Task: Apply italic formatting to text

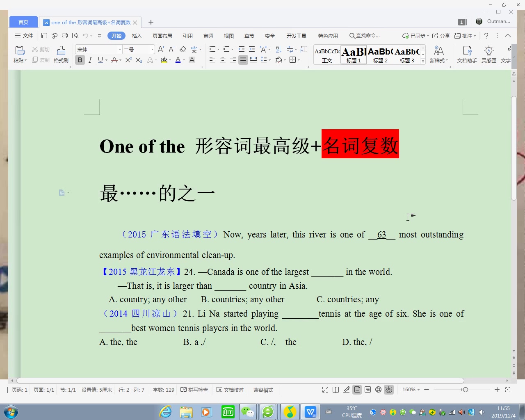Action: point(90,60)
